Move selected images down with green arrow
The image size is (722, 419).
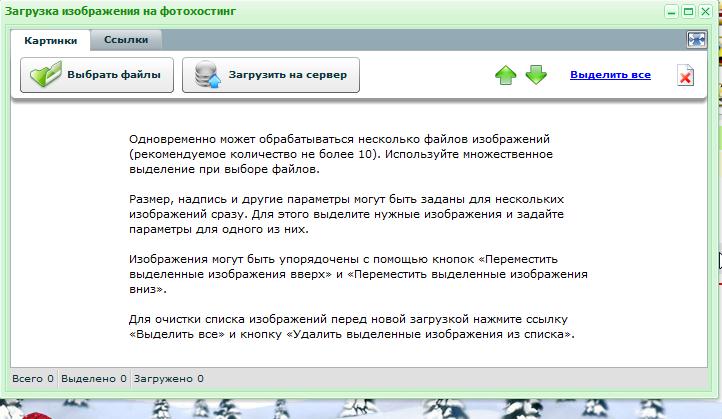coord(537,76)
